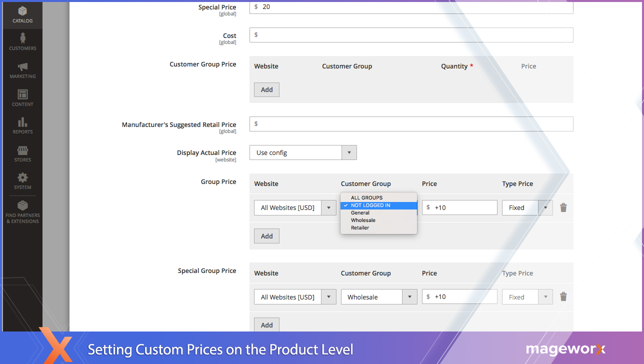
Task: Delete the Group Price row
Action: (563, 207)
